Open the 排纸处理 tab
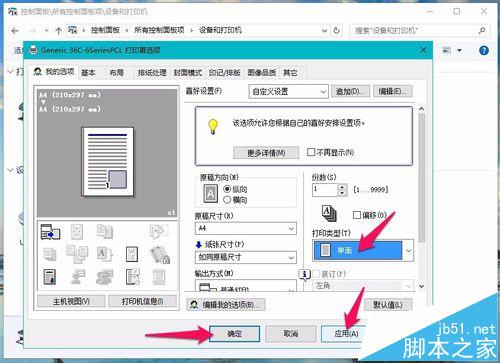Image resolution: width=500 pixels, height=363 pixels. 152,73
